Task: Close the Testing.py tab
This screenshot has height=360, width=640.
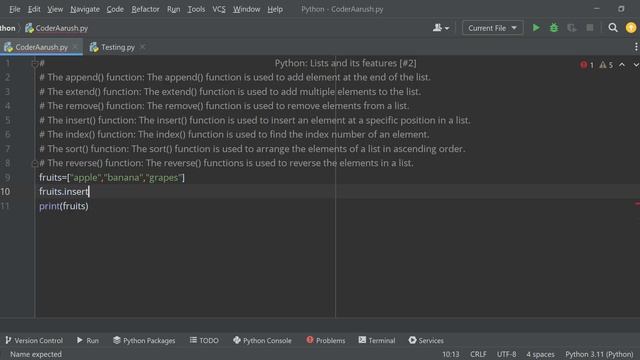Action: (142, 47)
